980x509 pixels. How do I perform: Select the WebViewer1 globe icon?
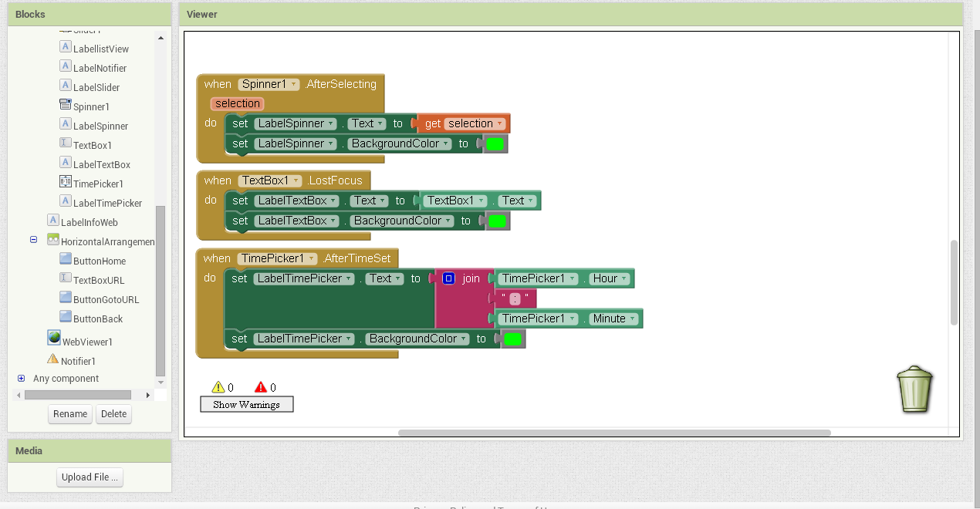pos(54,337)
